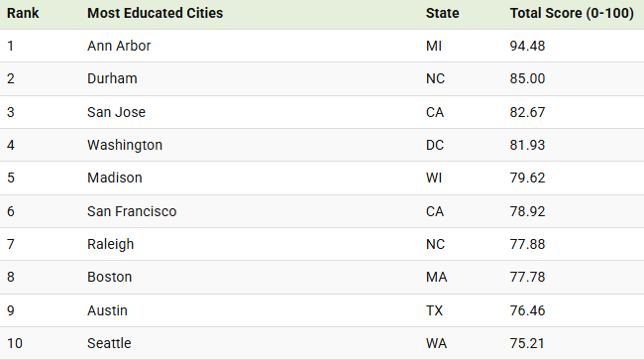Select the Madison city cell
This screenshot has width=644, height=360.
coord(115,178)
